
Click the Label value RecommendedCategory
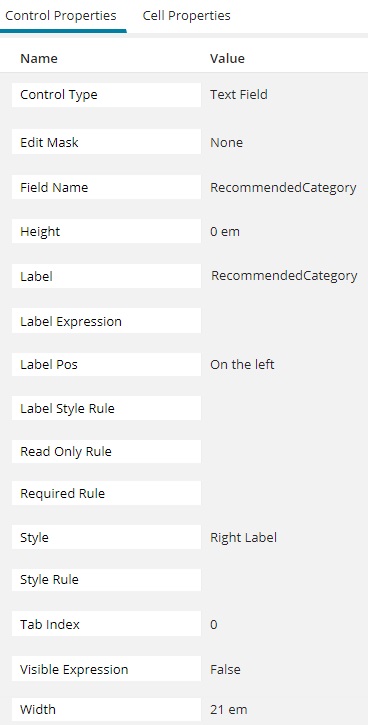click(284, 276)
